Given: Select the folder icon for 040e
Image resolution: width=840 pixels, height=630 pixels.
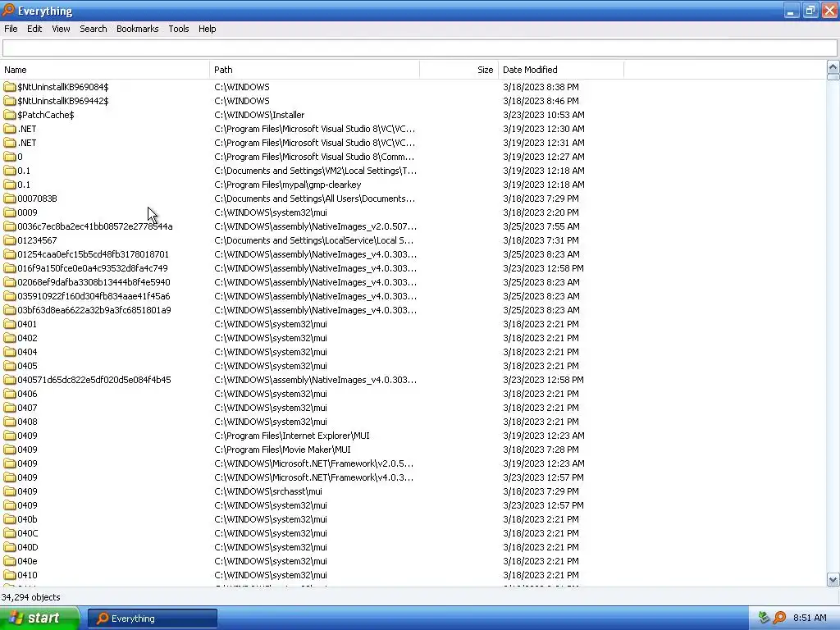Looking at the screenshot, I should (x=10, y=561).
